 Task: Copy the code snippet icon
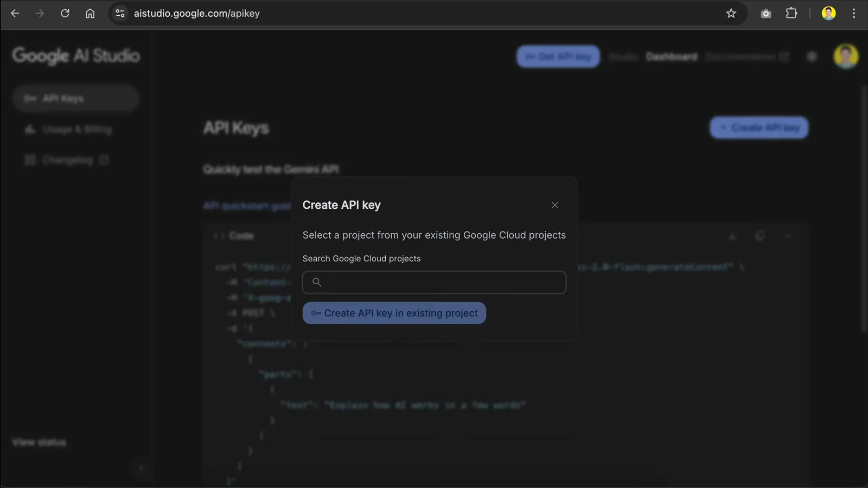[x=760, y=235]
